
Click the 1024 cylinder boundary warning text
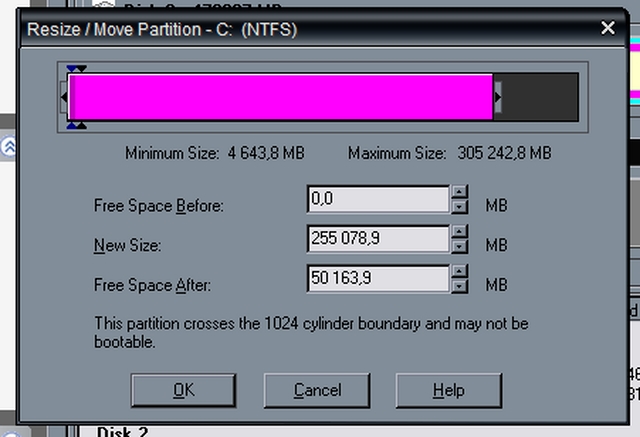(311, 333)
